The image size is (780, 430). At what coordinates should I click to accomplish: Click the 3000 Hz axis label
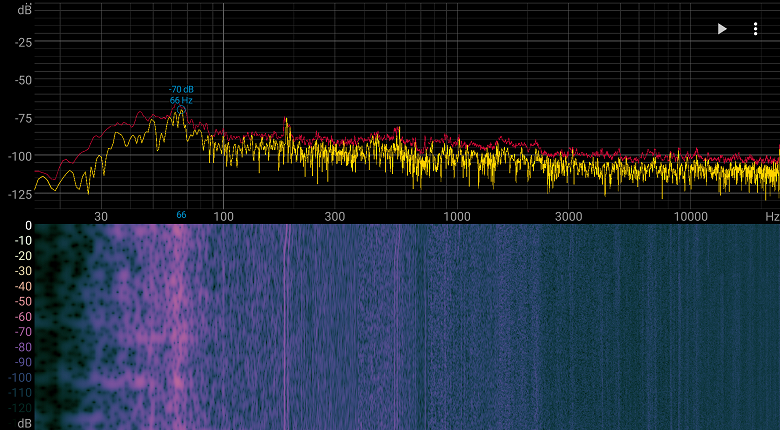coord(569,216)
